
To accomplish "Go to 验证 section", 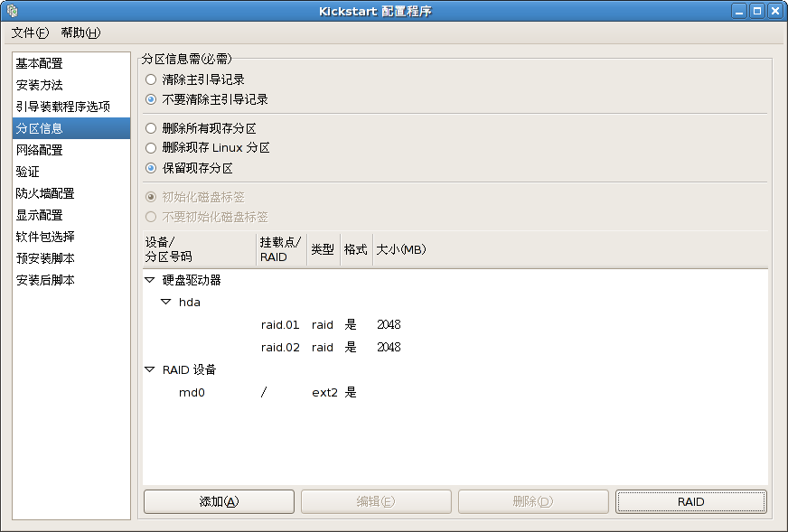I will (x=70, y=172).
